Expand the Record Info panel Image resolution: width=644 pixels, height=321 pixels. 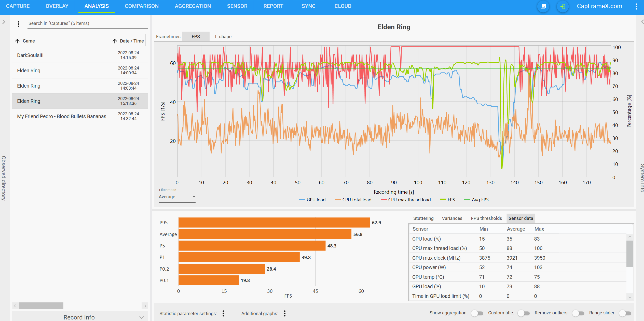80,317
